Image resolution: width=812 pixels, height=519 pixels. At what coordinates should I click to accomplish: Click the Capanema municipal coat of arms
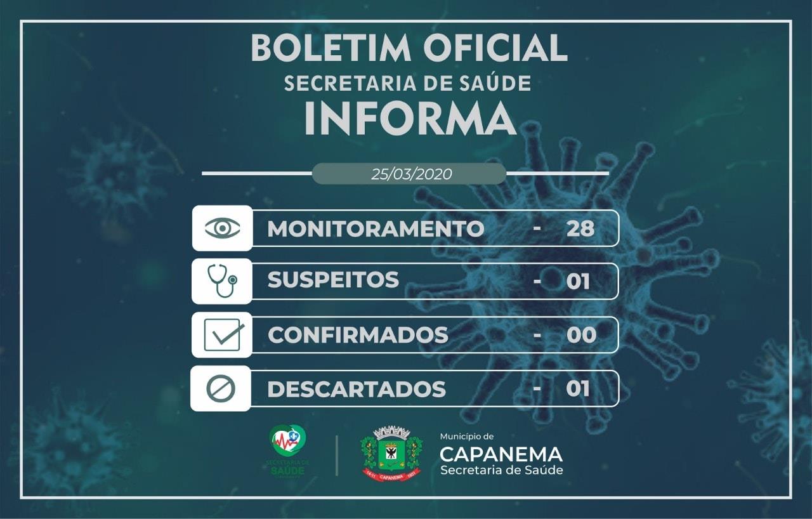pos(391,454)
